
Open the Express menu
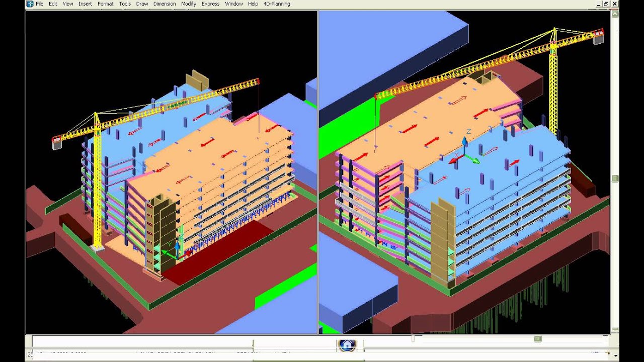(x=210, y=4)
